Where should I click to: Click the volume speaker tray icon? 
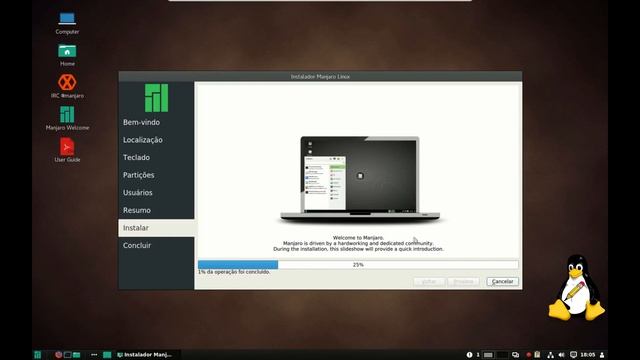(x=562, y=355)
